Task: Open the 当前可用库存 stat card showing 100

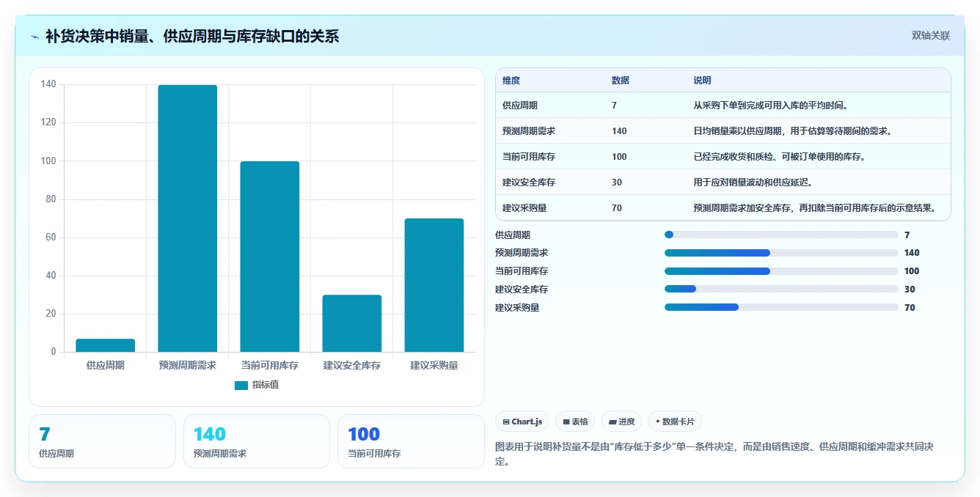Action: coord(411,441)
